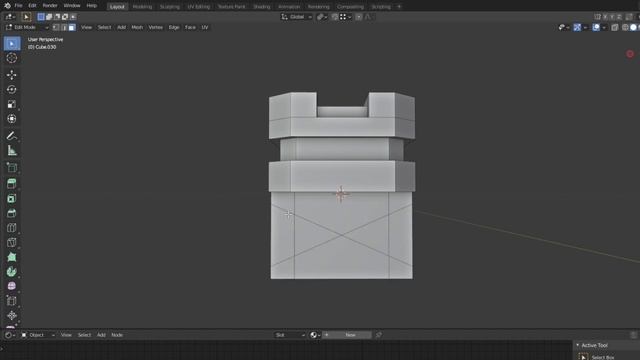
Task: Choose the Scale tool
Action: click(x=12, y=104)
